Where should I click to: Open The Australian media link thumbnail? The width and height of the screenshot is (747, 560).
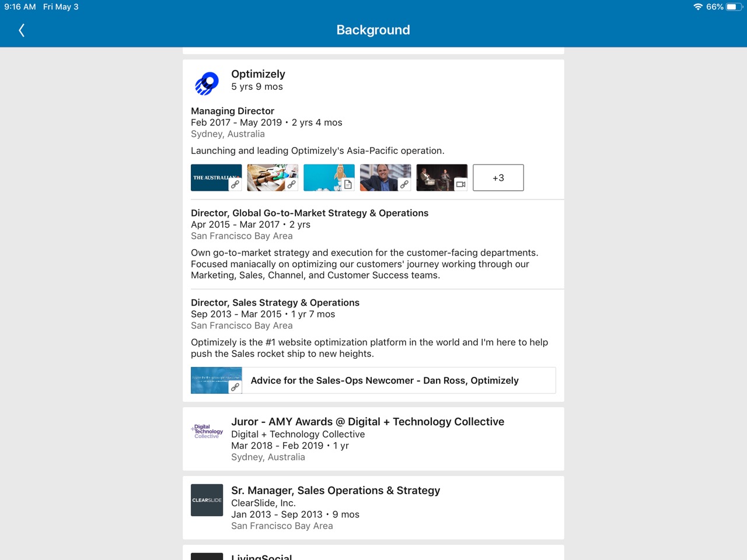[x=216, y=178]
